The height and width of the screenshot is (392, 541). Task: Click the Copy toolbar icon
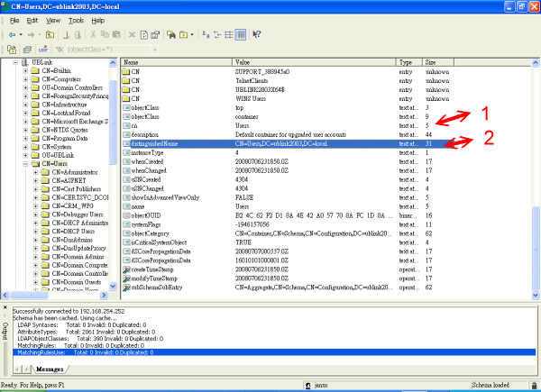[x=105, y=34]
